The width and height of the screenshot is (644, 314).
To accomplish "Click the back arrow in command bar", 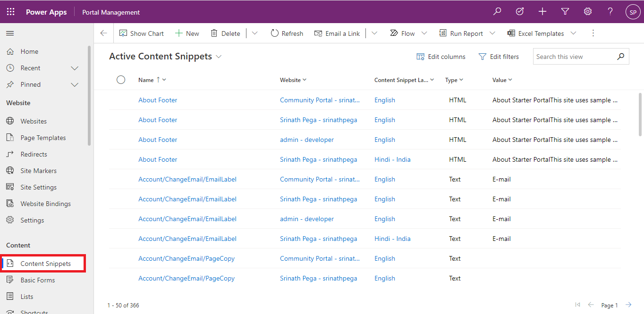I will click(x=104, y=33).
